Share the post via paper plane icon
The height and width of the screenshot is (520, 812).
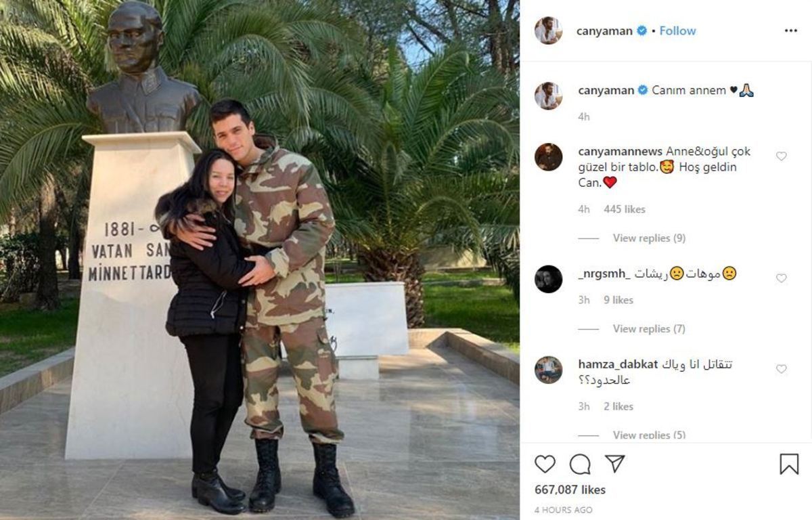pyautogui.click(x=614, y=464)
